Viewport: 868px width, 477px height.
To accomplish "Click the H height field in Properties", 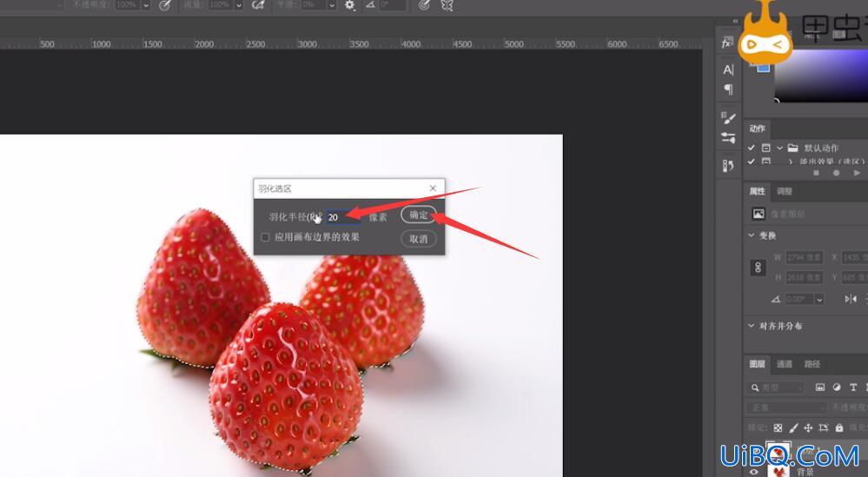I will 805,277.
